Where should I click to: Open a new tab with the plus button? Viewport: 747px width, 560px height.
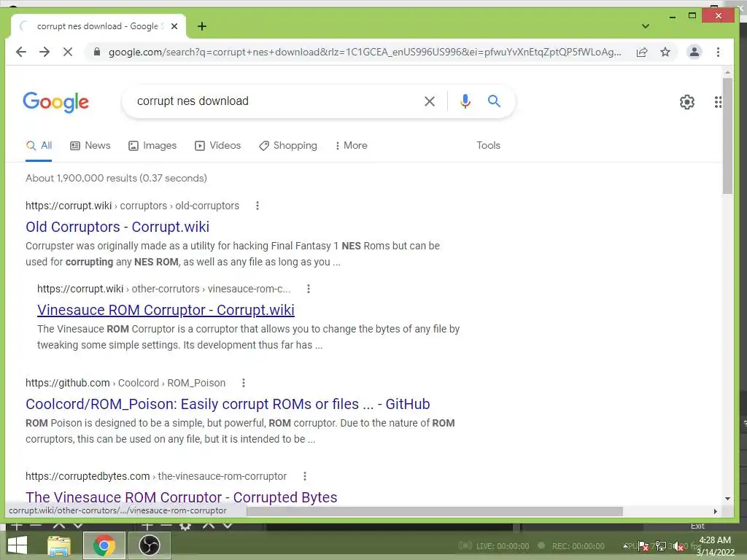click(202, 26)
